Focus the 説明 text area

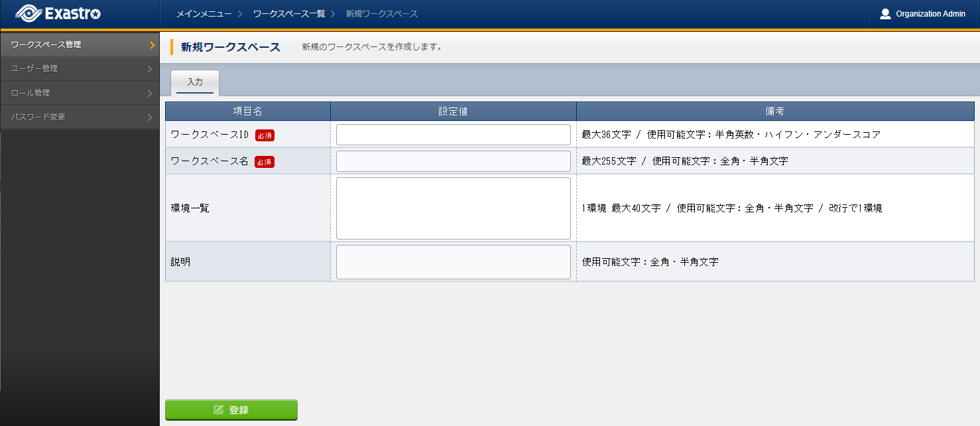453,262
